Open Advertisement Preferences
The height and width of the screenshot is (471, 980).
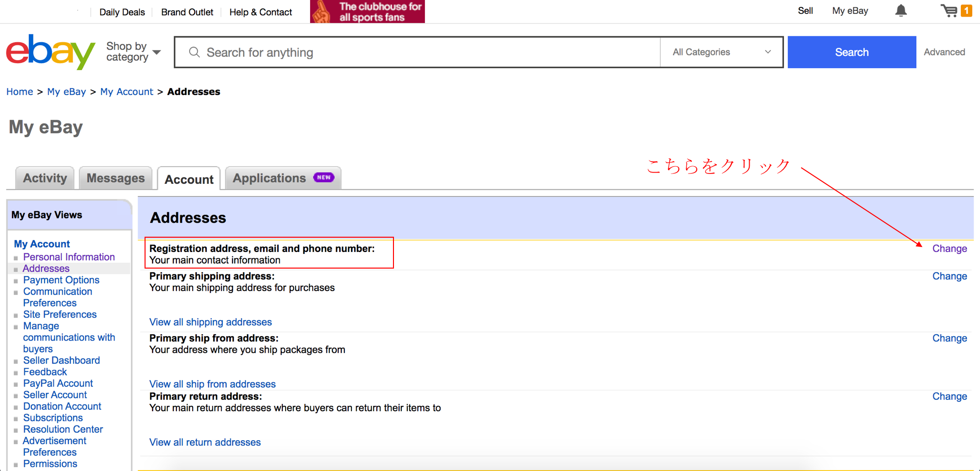coord(54,446)
